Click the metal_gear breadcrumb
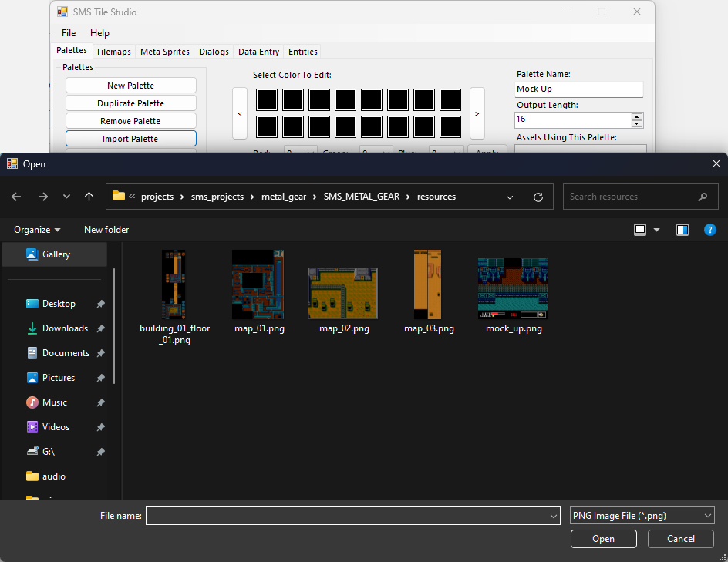The height and width of the screenshot is (562, 728). click(284, 197)
